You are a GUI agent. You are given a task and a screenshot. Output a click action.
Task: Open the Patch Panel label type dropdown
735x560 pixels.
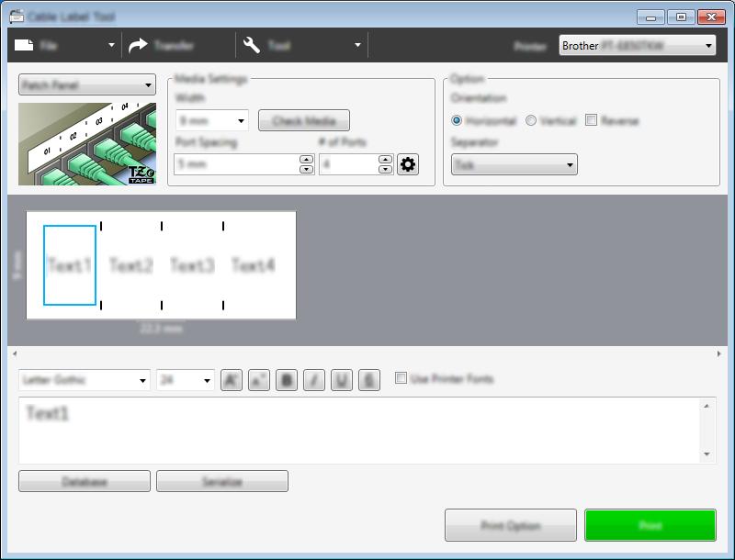pyautogui.click(x=87, y=84)
